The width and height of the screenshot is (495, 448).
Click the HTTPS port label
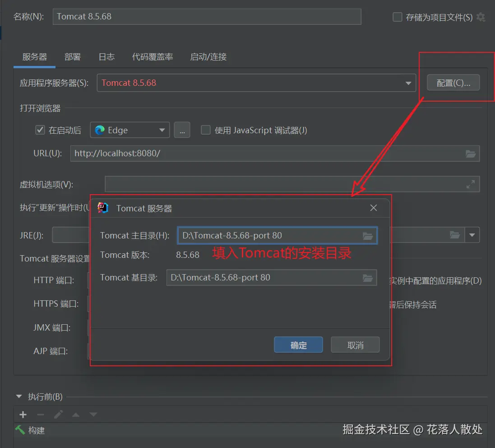pos(56,303)
